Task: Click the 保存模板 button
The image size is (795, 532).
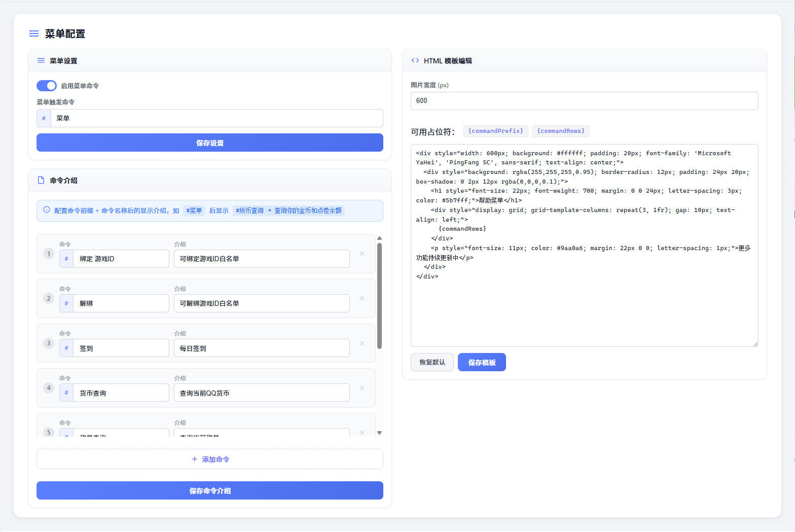Action: pos(482,362)
